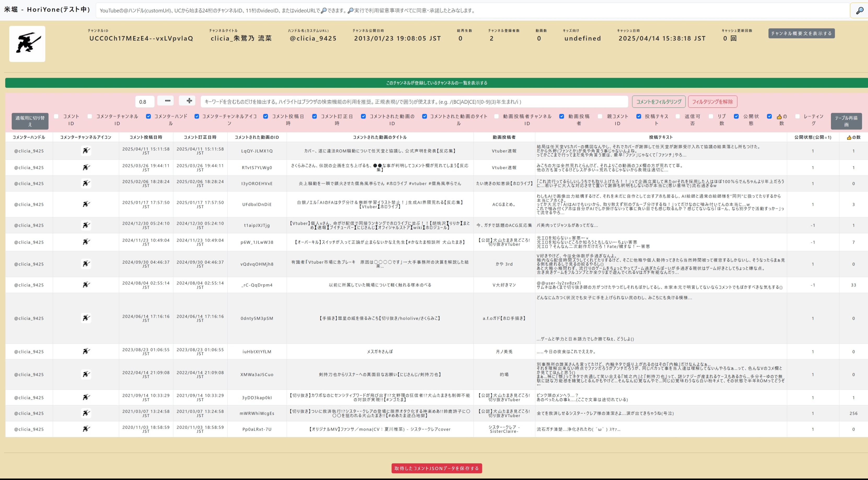Click commenter icon in the iuHbtXtYfLM row
868x480 pixels.
pyautogui.click(x=86, y=352)
